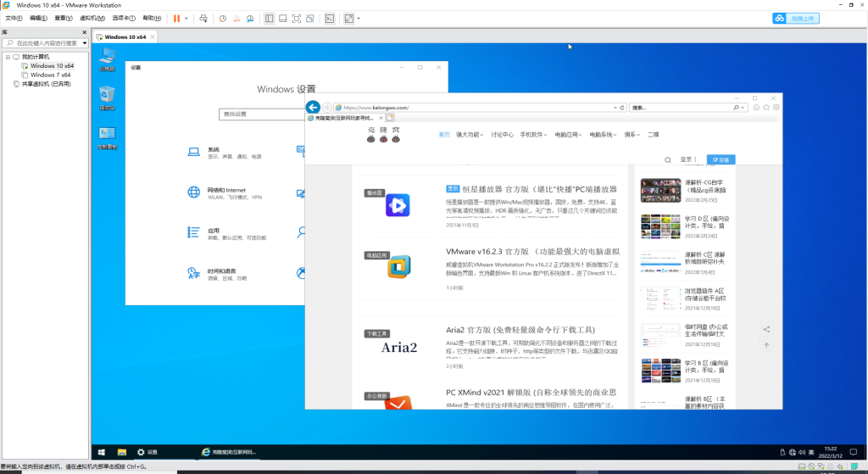Expand the 电脑应用 navigation dropdown

[x=568, y=135]
